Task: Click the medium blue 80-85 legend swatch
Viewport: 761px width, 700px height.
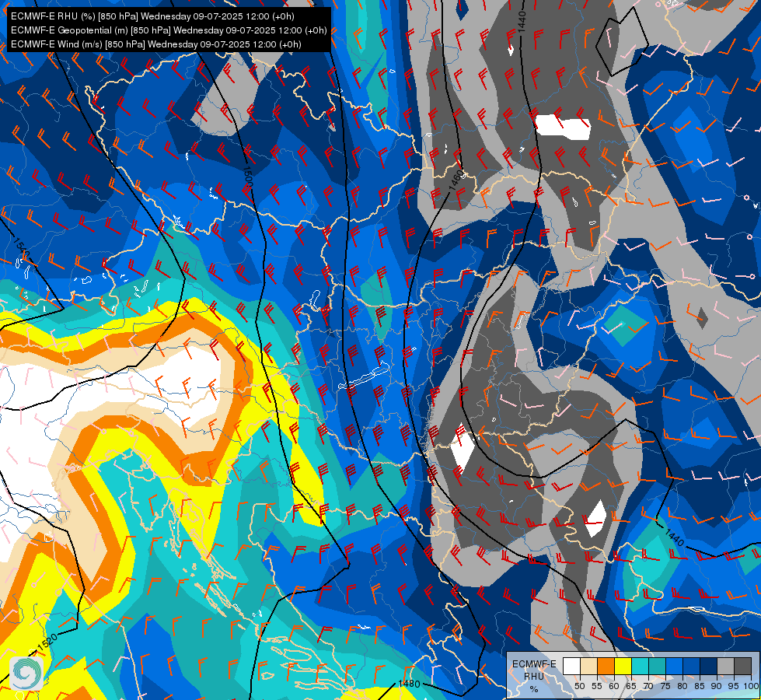Action: (x=692, y=666)
